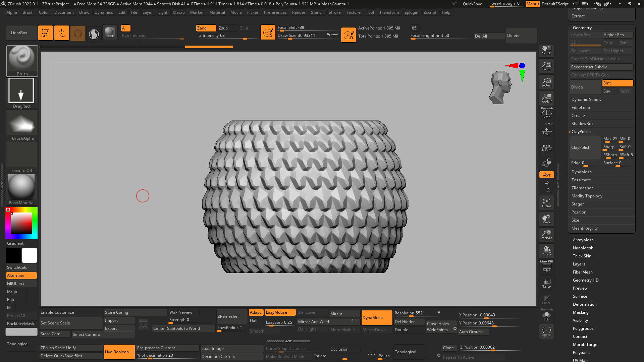The height and width of the screenshot is (362, 644).
Task: Select the white secondary color swatch
Action: pyautogui.click(x=30, y=255)
